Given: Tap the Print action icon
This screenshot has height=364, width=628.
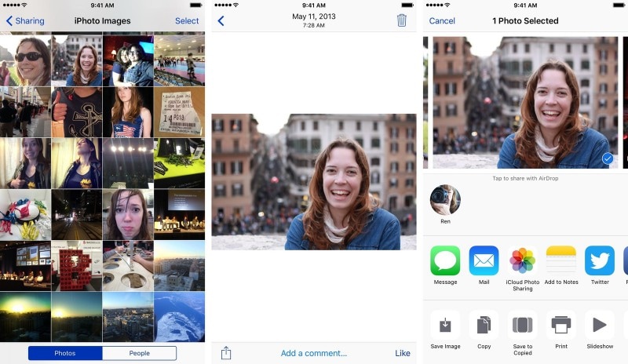Looking at the screenshot, I should pos(561,325).
